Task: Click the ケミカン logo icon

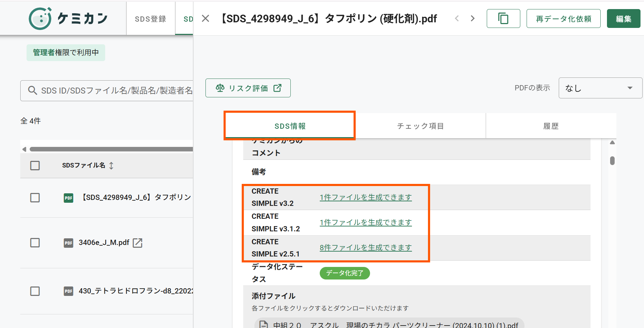Action: (40, 18)
